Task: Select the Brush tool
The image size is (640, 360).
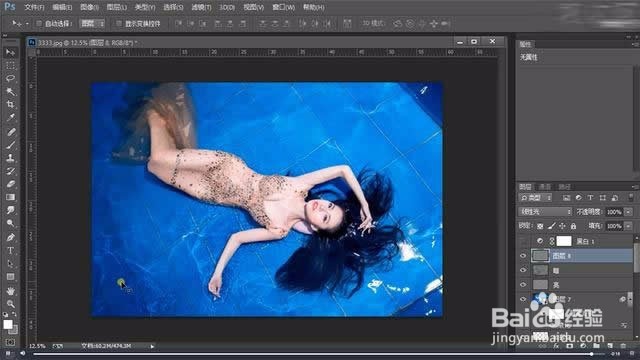Action: click(10, 145)
